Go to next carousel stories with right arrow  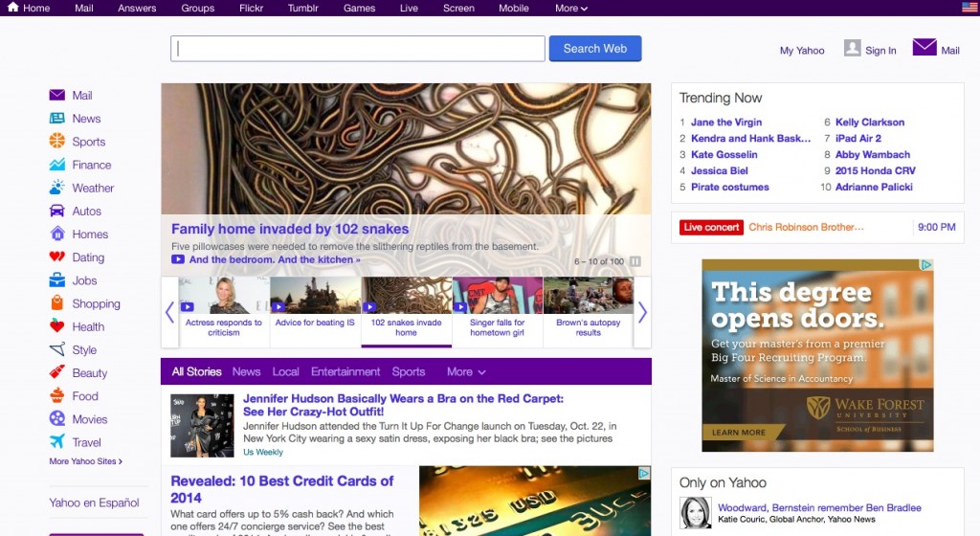pos(642,312)
